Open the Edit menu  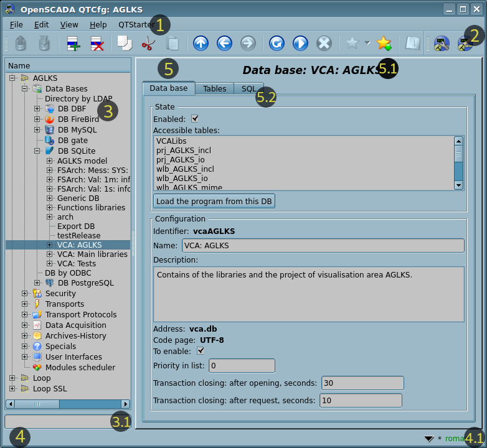click(41, 24)
